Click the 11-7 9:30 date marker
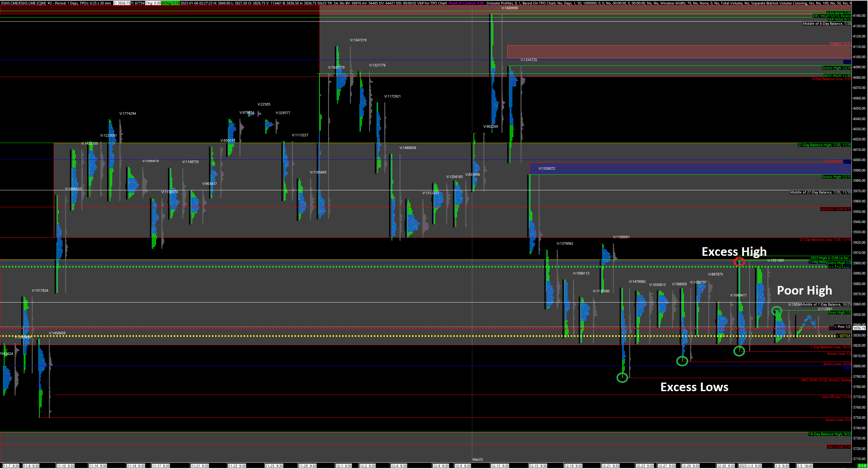The image size is (868, 469). [x=11, y=466]
